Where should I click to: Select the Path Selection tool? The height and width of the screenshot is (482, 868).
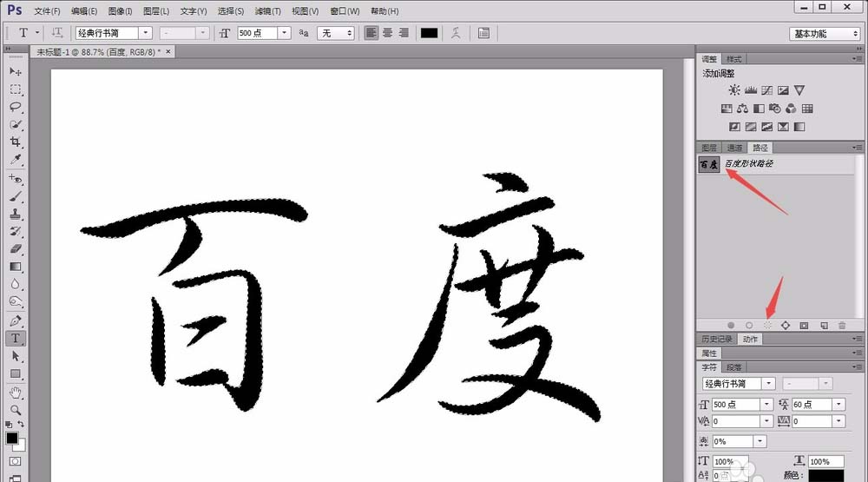16,356
